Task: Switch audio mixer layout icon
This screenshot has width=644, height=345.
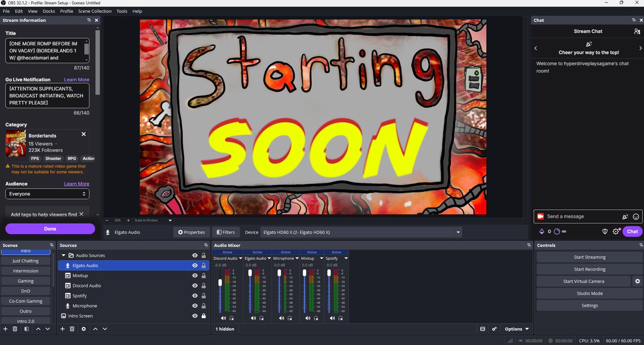Action: click(x=482, y=329)
